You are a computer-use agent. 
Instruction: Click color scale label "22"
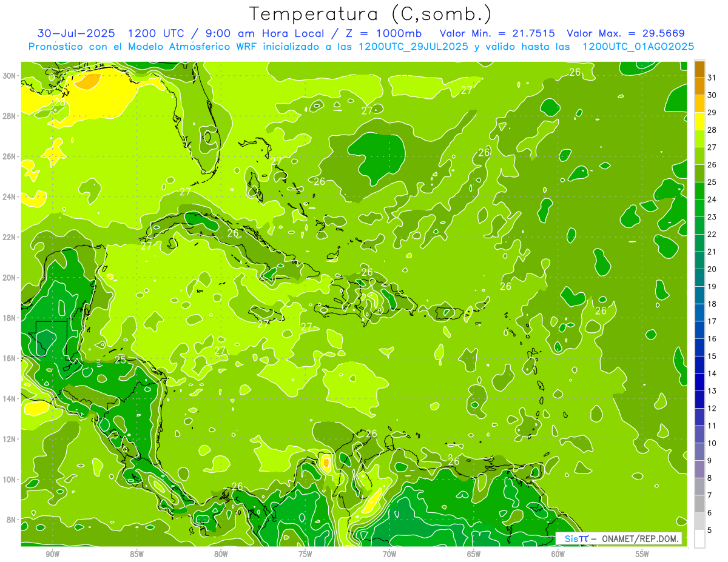[712, 234]
